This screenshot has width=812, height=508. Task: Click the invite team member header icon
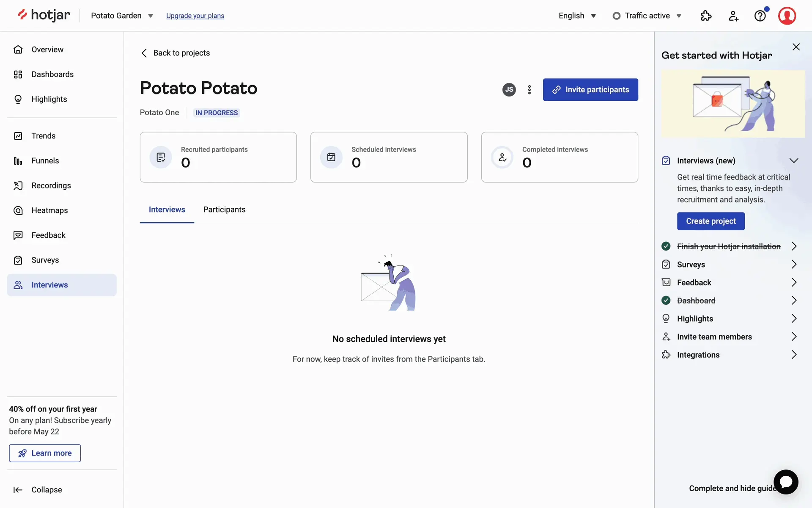pos(733,16)
